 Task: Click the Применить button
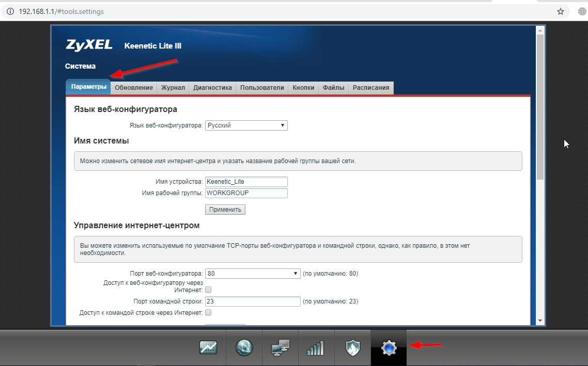click(225, 210)
